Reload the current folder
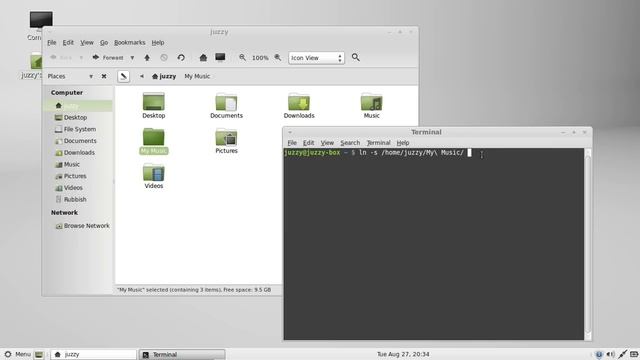This screenshot has height=360, width=640. tap(181, 58)
